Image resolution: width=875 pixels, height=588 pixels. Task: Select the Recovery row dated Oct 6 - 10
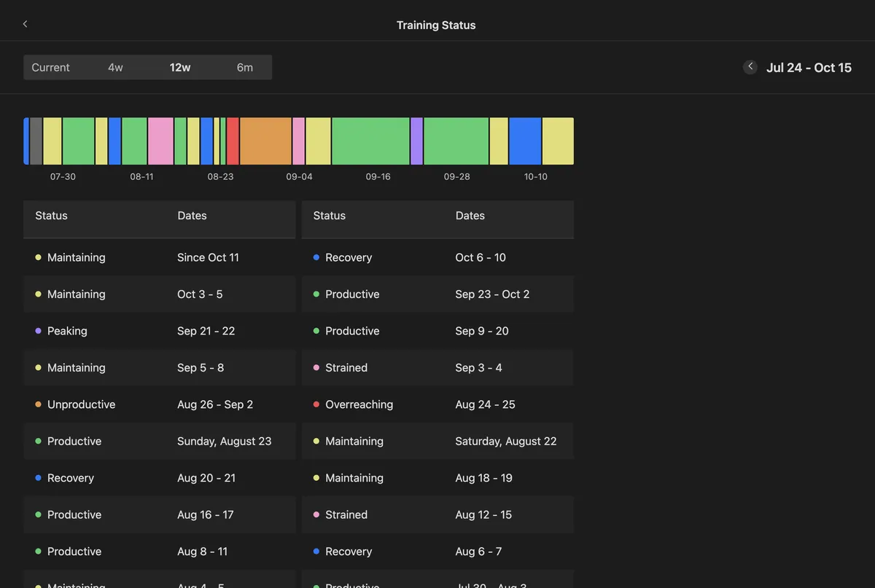coord(437,257)
